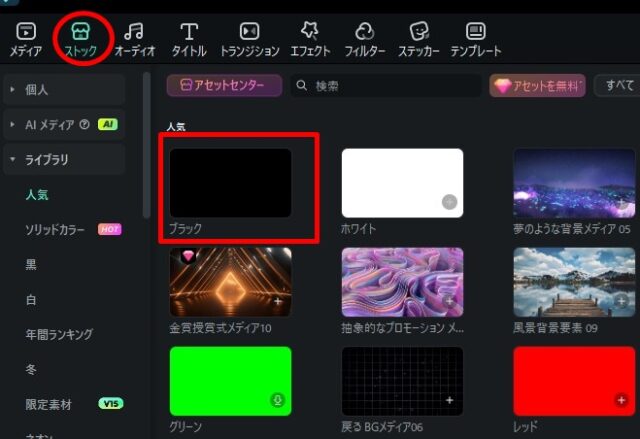Click the AI badge beside AI メディア
The width and height of the screenshot is (640, 439).
pos(108,124)
